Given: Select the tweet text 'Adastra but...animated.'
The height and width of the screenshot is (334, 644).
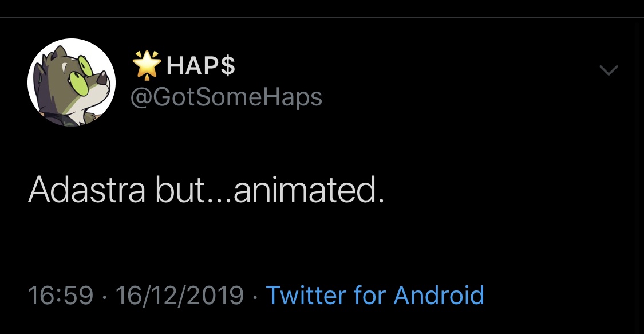Looking at the screenshot, I should coord(206,190).
